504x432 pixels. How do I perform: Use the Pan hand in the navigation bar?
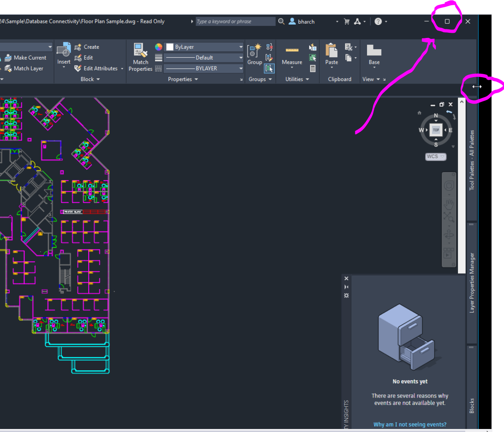click(449, 204)
